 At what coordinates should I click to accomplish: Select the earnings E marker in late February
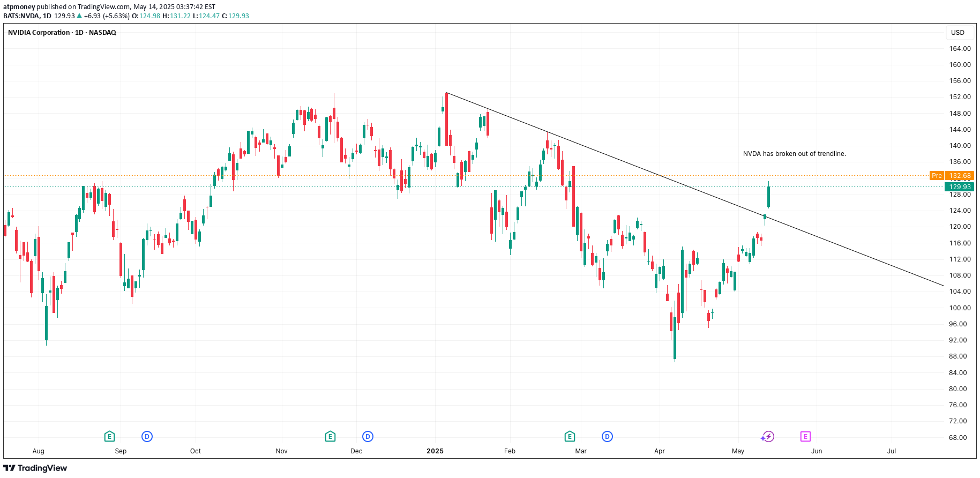570,437
